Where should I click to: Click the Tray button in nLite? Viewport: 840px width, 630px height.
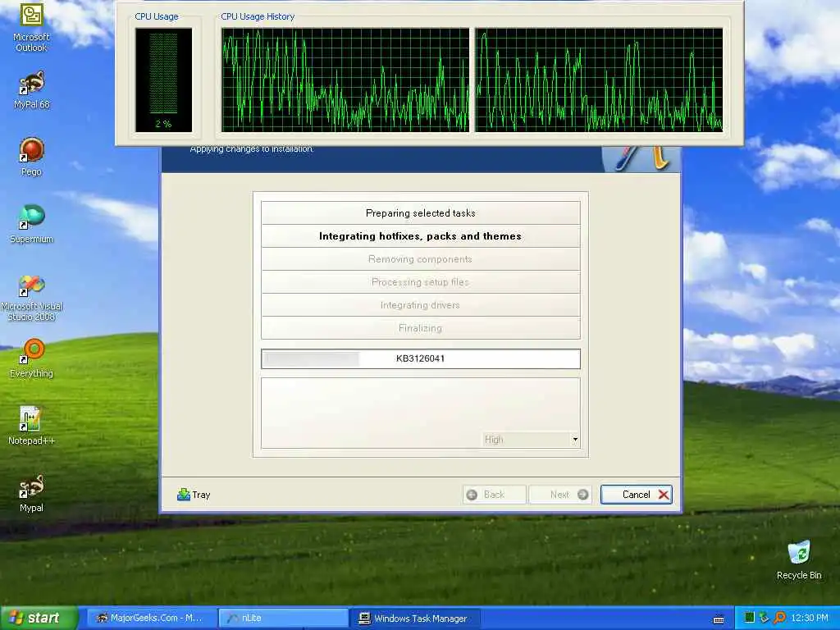click(194, 495)
